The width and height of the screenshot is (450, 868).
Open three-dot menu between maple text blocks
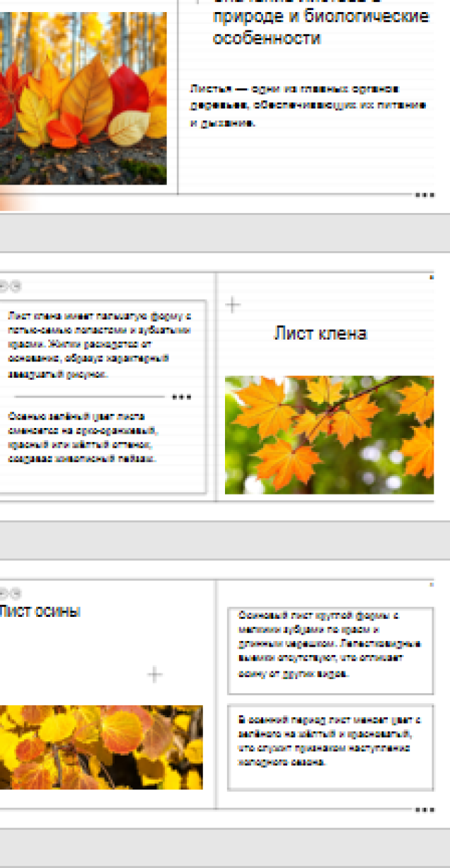tap(182, 397)
